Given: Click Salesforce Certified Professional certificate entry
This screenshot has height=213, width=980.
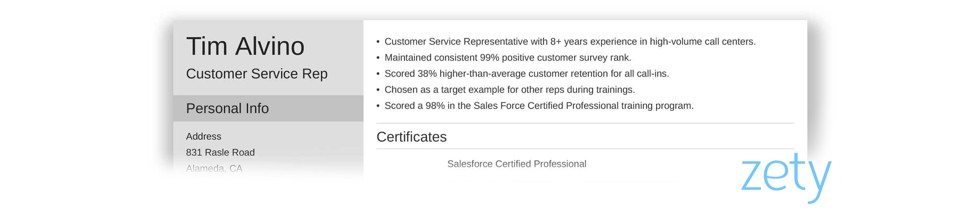Looking at the screenshot, I should (x=517, y=164).
